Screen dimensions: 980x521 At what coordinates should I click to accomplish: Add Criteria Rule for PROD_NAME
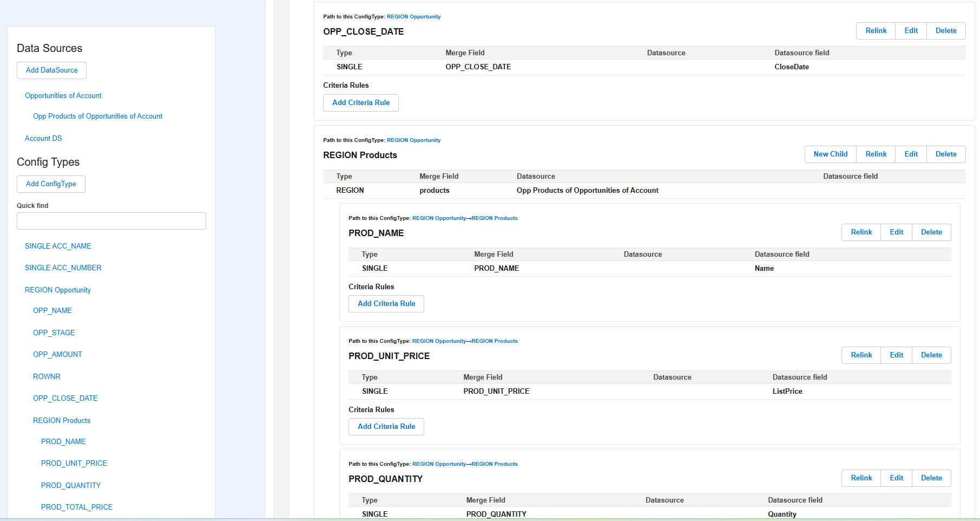click(386, 304)
